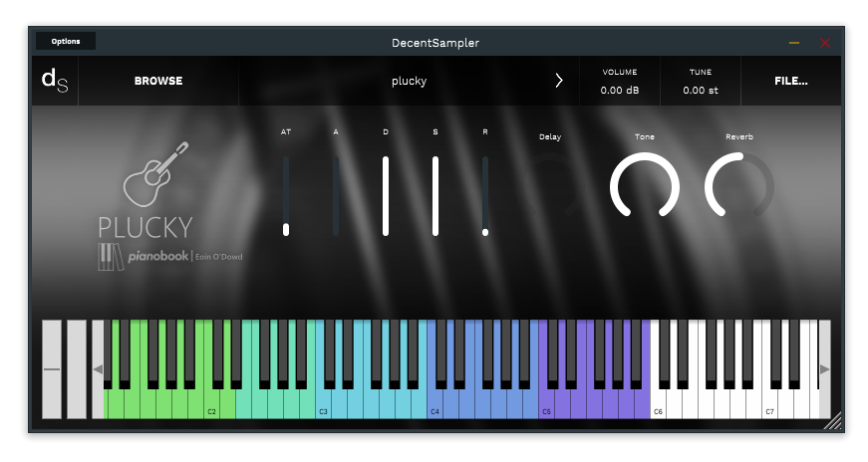868x462 pixels.
Task: Click the Tone knob
Action: [x=645, y=186]
